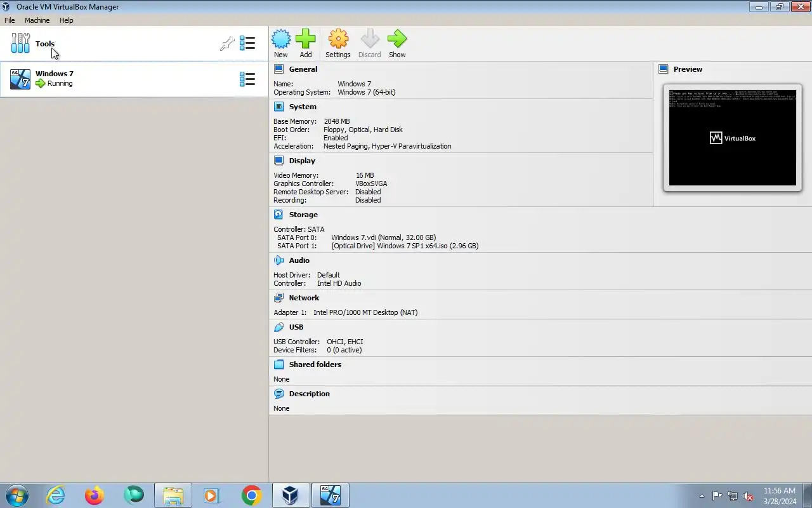Open the Display settings header link
The height and width of the screenshot is (508, 812).
coord(302,161)
